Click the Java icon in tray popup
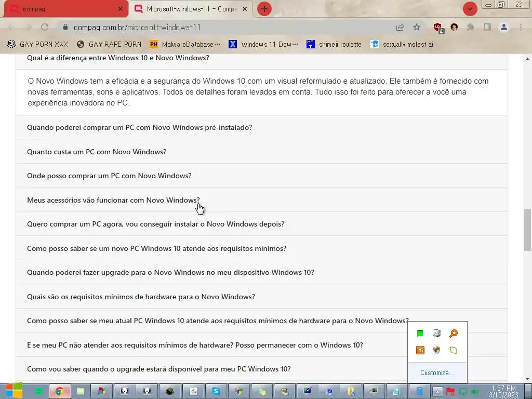The height and width of the screenshot is (399, 532). point(420,350)
